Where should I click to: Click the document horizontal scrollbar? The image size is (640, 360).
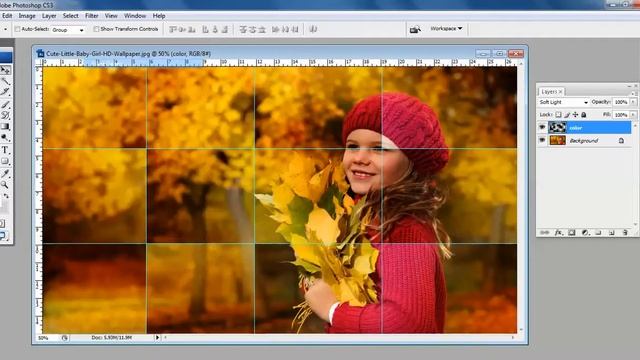pos(339,338)
